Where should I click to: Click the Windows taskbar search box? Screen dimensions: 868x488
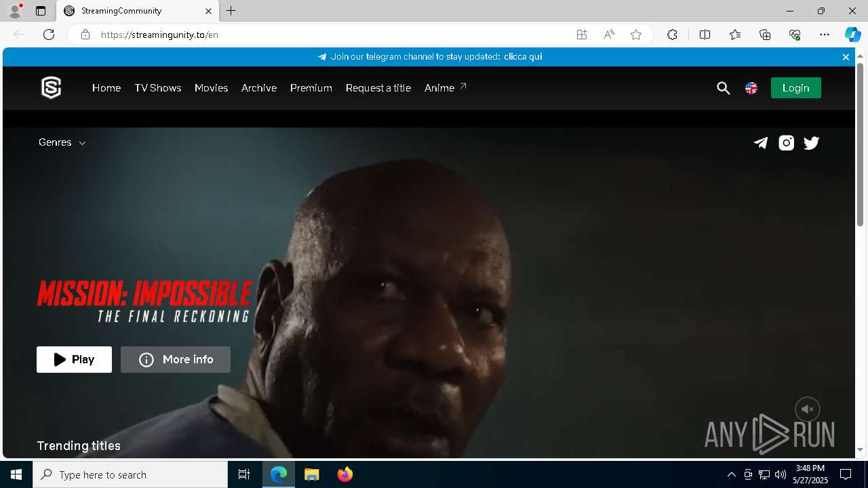pyautogui.click(x=130, y=474)
